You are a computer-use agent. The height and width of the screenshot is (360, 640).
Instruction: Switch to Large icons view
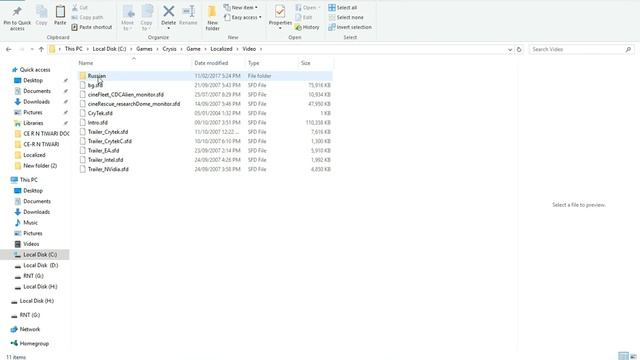pos(633,356)
